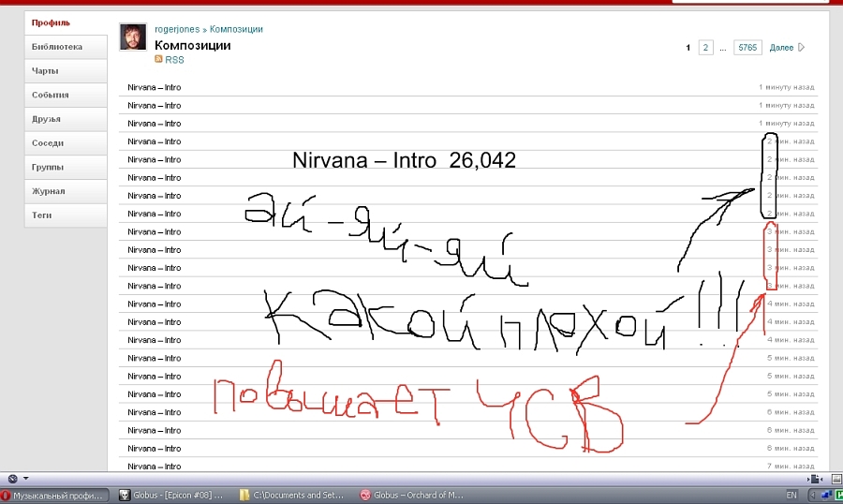Click the Last.fm scrobbler icon on taskbar
The image size is (843, 504).
(x=365, y=496)
